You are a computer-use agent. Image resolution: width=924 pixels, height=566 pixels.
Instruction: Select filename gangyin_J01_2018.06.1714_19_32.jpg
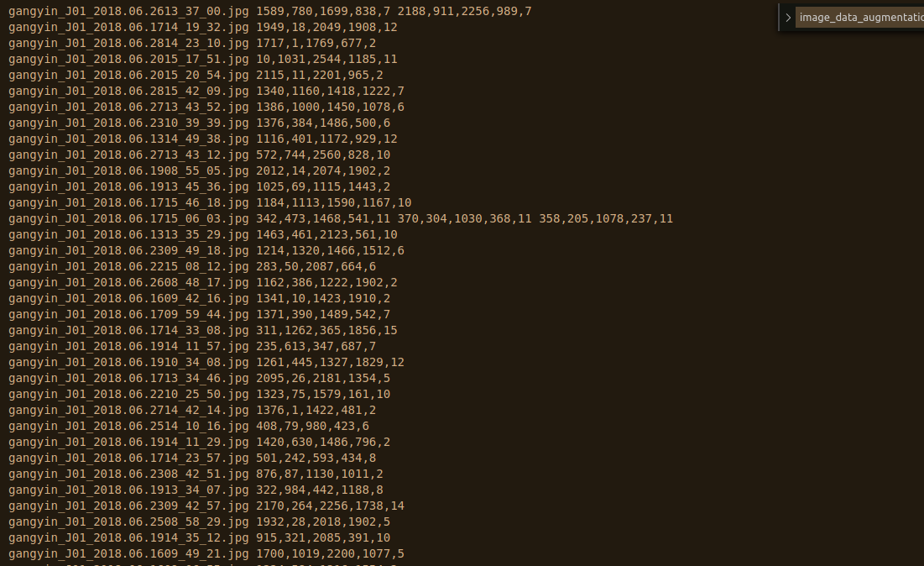pos(126,27)
